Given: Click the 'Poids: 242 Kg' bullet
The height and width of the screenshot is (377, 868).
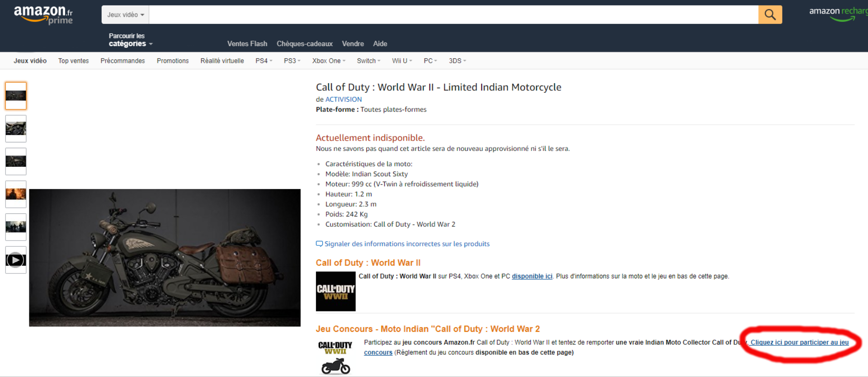Looking at the screenshot, I should tap(347, 214).
